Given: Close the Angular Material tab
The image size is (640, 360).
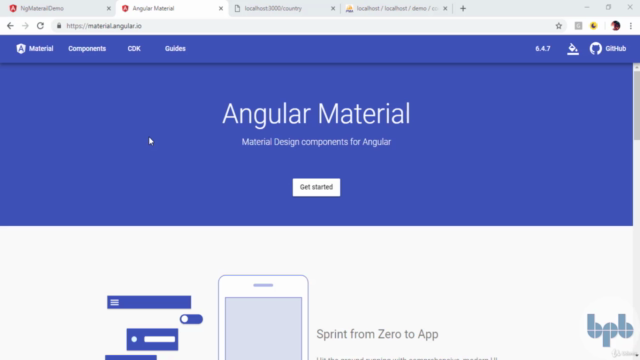Looking at the screenshot, I should pyautogui.click(x=221, y=8).
